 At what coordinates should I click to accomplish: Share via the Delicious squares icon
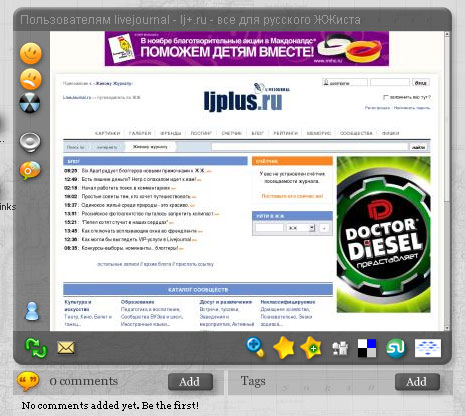367,348
